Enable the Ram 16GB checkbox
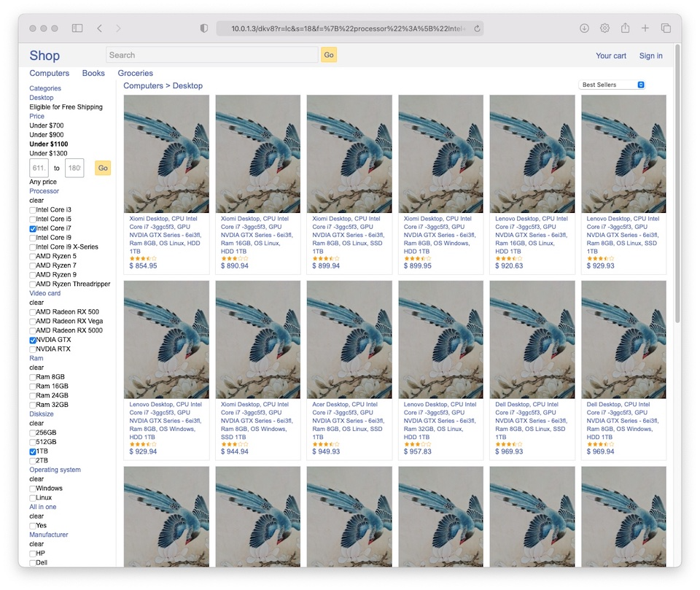 33,387
